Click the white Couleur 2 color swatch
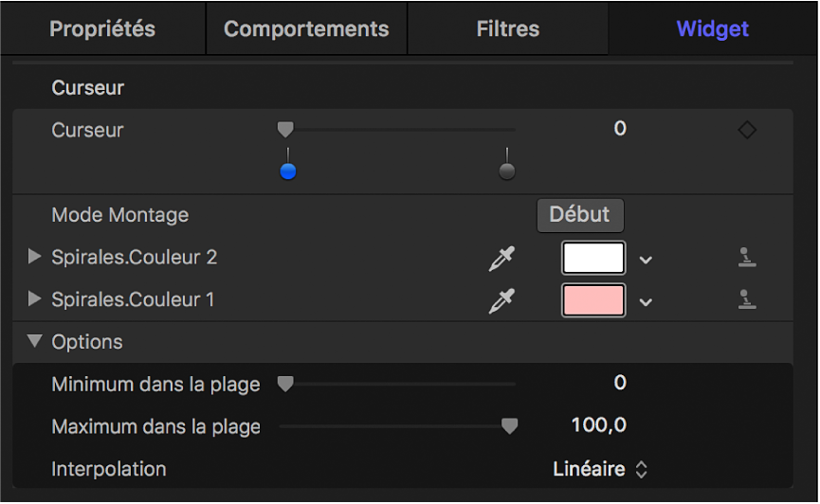The width and height of the screenshot is (820, 504). (x=594, y=258)
